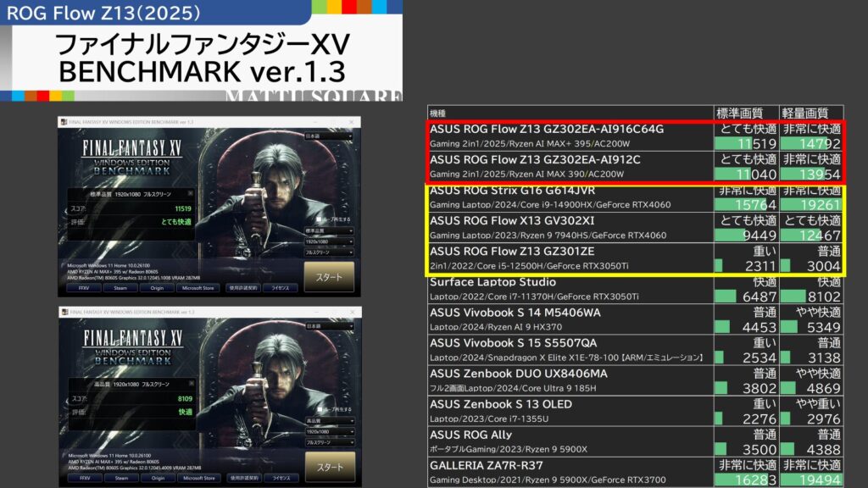Viewport: 868px width, 488px height.
Task: Click the Origin button in the score-8109 window
Action: 158,478
